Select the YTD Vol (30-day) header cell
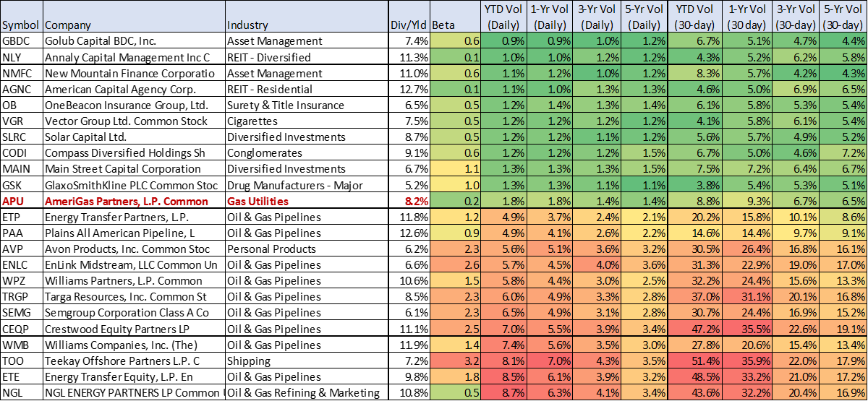 point(696,17)
